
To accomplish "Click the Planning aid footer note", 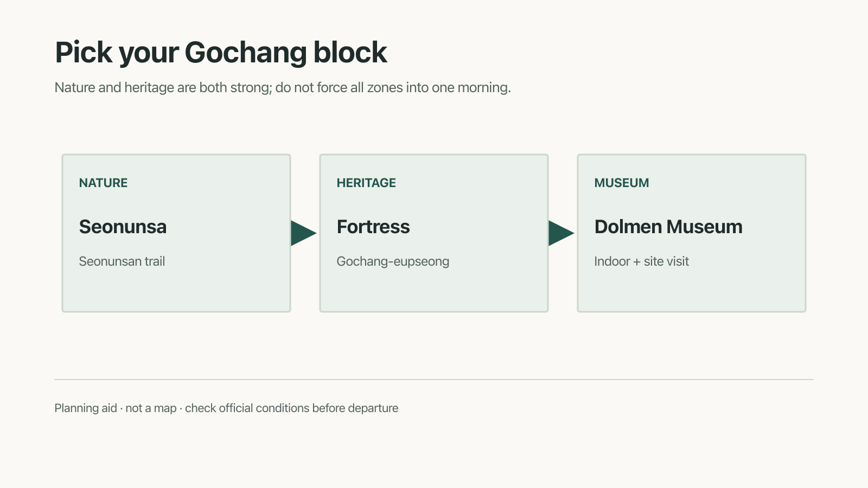I will [226, 408].
